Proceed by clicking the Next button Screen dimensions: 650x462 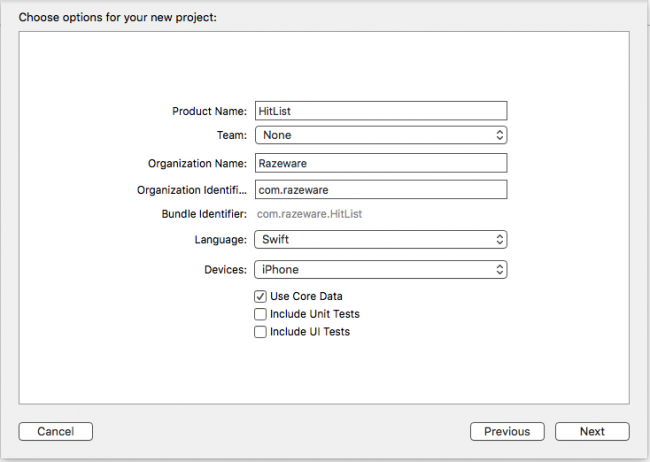[x=592, y=431]
